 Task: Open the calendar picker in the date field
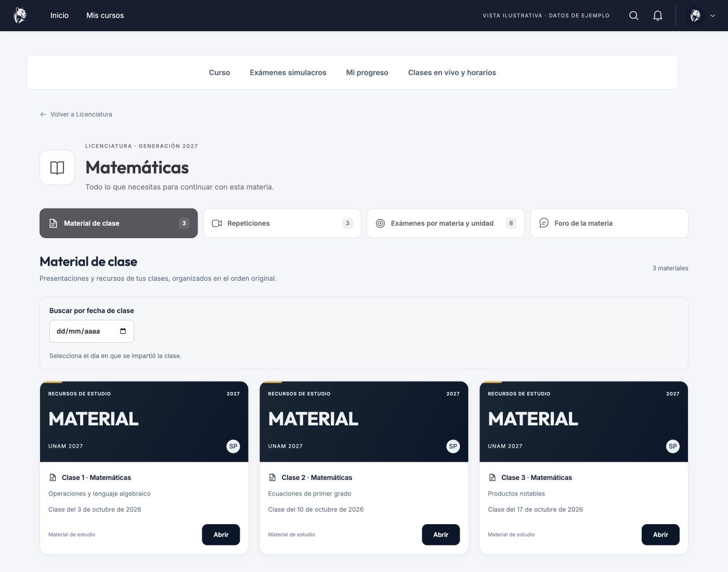click(x=123, y=331)
